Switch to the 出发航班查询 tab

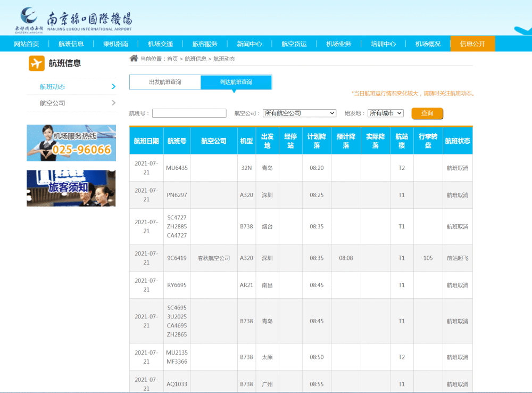pos(165,82)
